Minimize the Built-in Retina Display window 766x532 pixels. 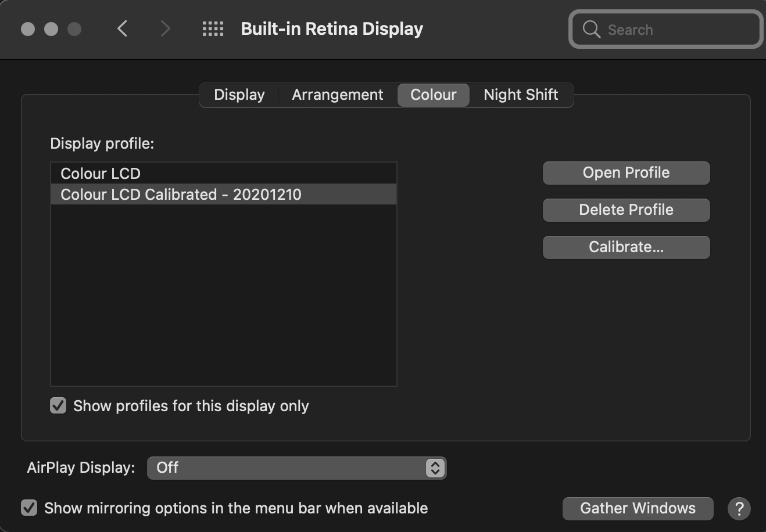(51, 28)
